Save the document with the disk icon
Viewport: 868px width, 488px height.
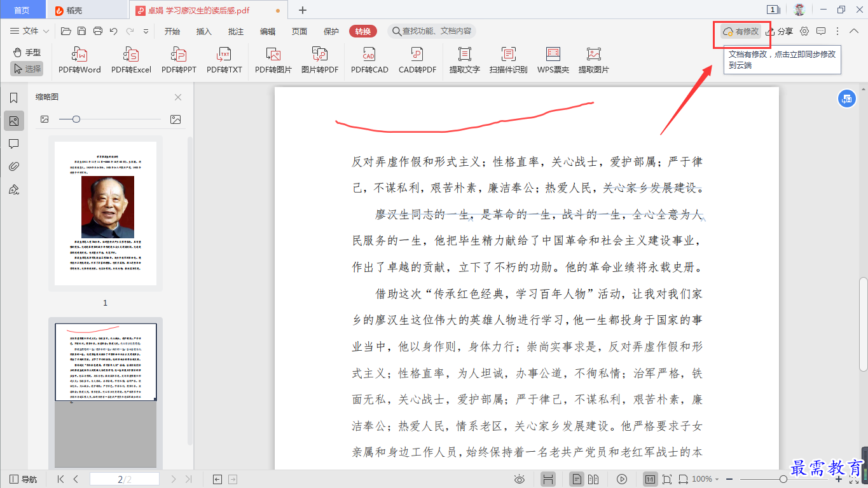tap(81, 31)
